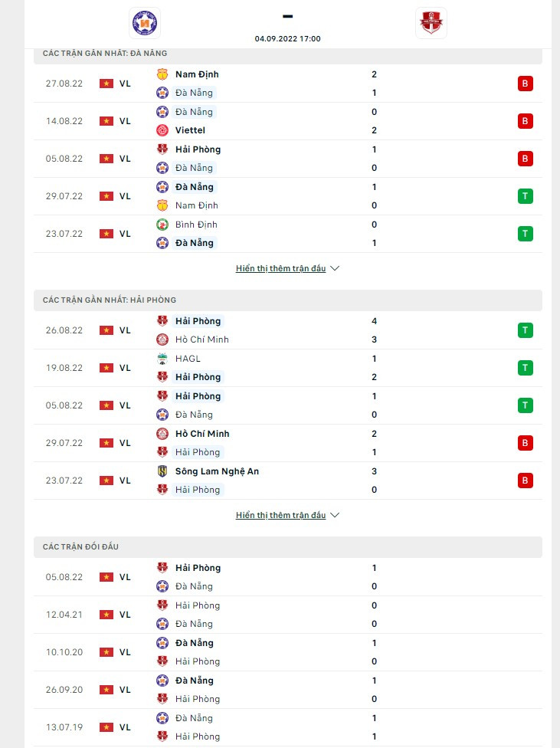
Task: Click the Bình Định team logo
Action: [162, 225]
